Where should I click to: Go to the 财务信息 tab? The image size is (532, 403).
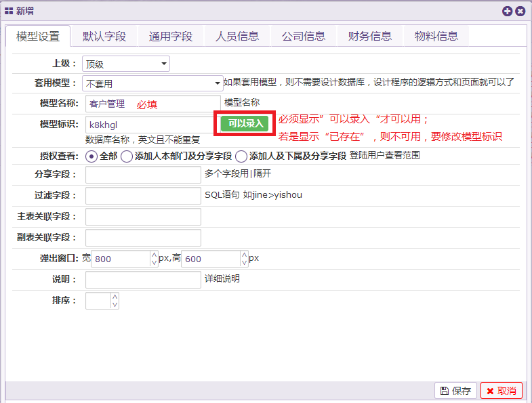pyautogui.click(x=370, y=37)
